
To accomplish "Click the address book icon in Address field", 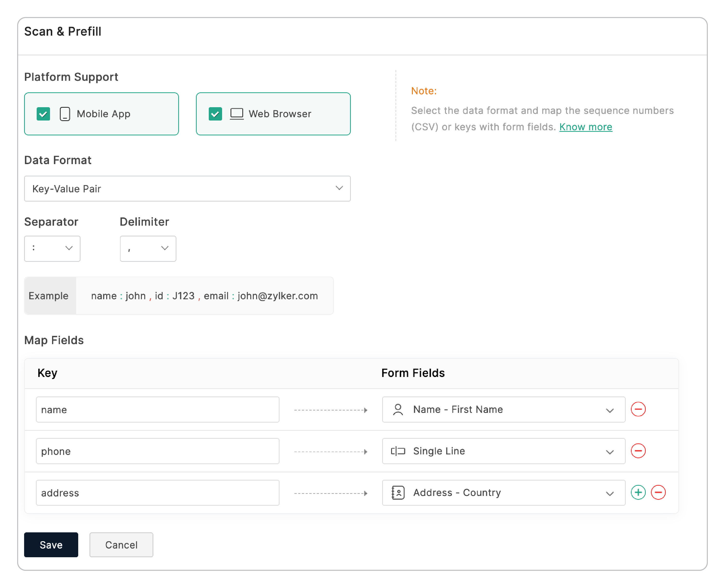I will pos(398,493).
